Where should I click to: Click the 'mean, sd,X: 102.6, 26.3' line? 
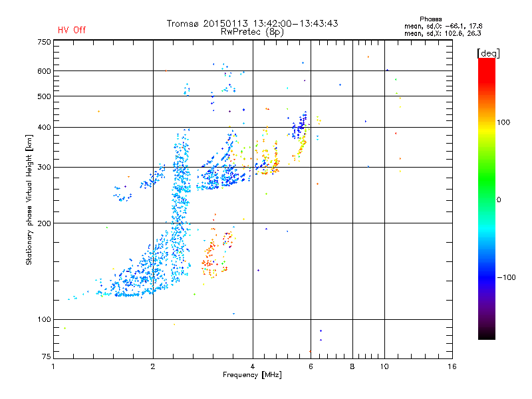[442, 33]
